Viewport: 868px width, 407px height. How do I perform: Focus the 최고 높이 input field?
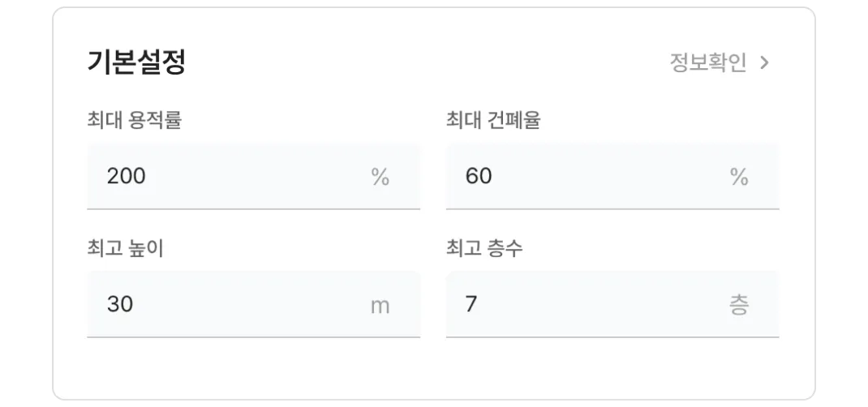coord(254,304)
